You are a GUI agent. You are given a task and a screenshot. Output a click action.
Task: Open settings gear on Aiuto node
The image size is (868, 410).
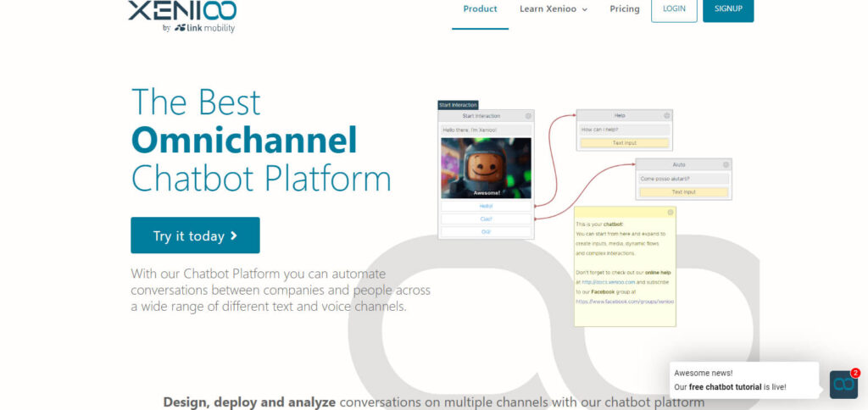pos(726,165)
